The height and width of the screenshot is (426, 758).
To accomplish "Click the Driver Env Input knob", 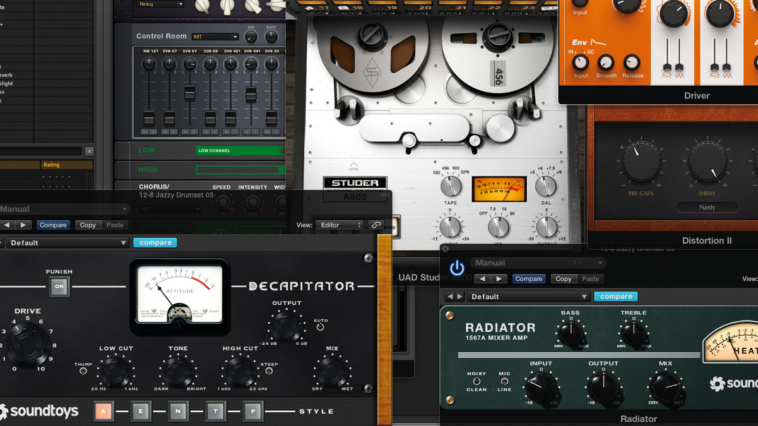I will tap(580, 62).
